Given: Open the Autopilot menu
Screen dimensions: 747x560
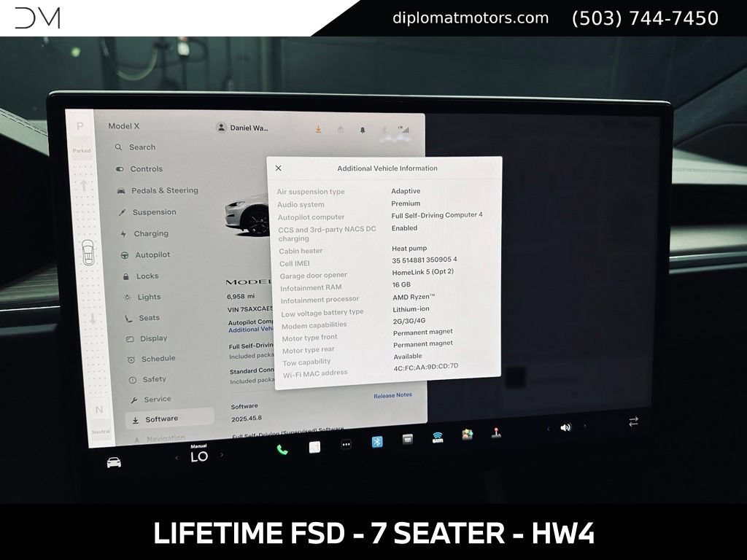Looking at the screenshot, I should (x=145, y=255).
